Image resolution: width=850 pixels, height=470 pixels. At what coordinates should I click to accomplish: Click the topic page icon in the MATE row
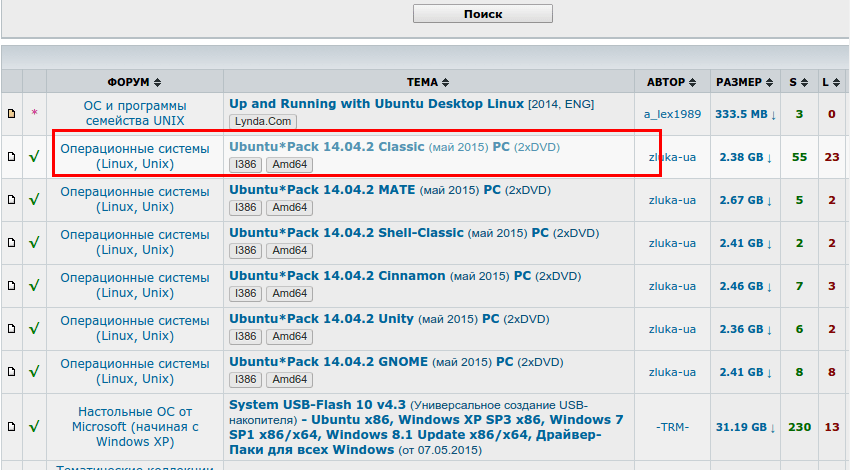point(11,199)
